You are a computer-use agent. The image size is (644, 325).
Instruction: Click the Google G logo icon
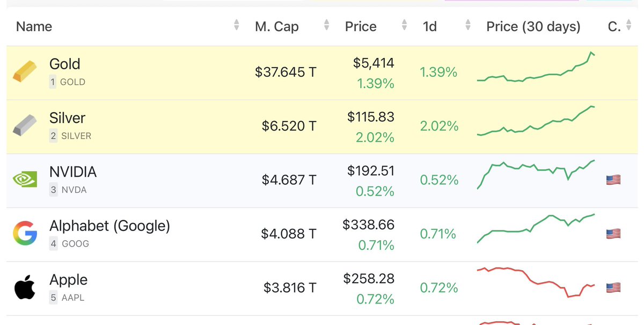click(25, 234)
